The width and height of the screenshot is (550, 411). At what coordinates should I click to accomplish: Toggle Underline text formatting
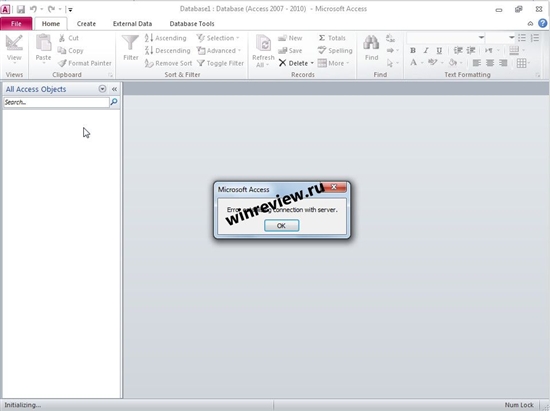439,50
